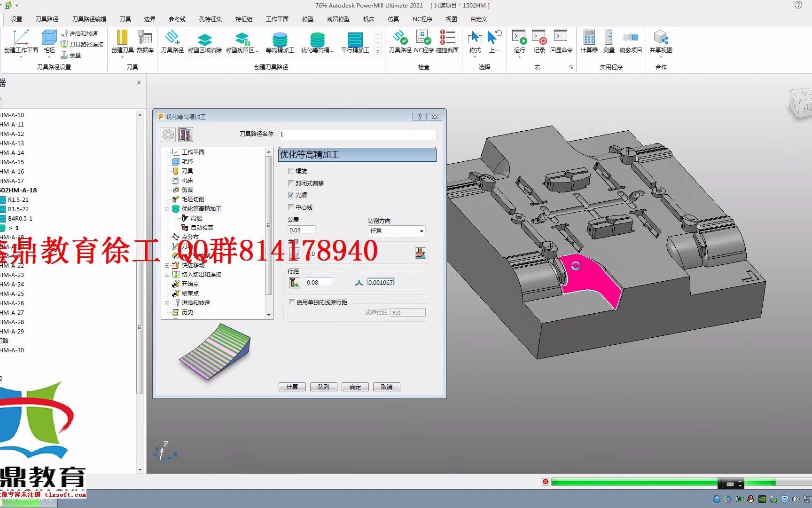Image resolution: width=812 pixels, height=508 pixels.
Task: Open Collision Sections (碰撞截面) tool
Action: pos(447,41)
